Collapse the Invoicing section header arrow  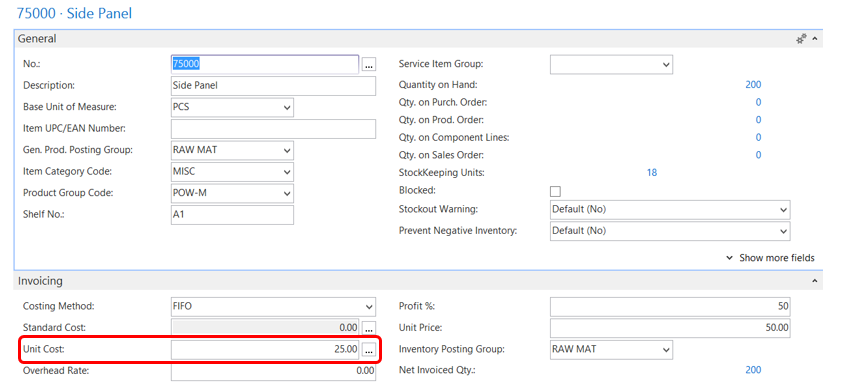tap(814, 281)
